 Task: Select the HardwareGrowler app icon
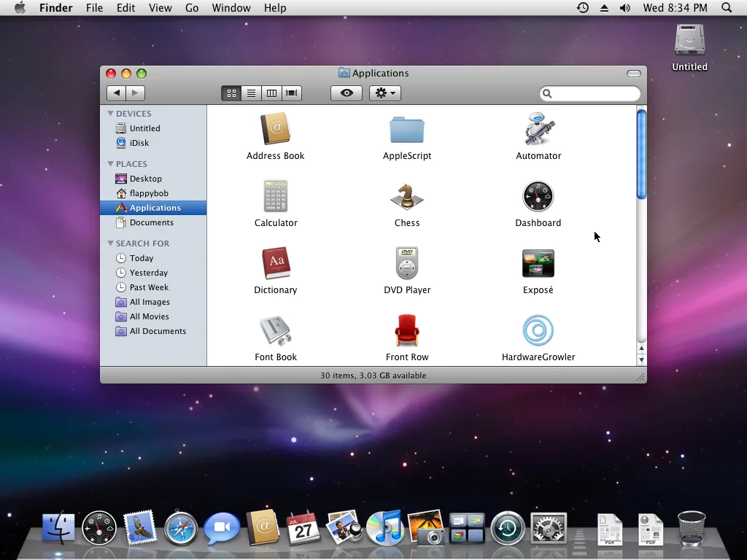click(538, 330)
